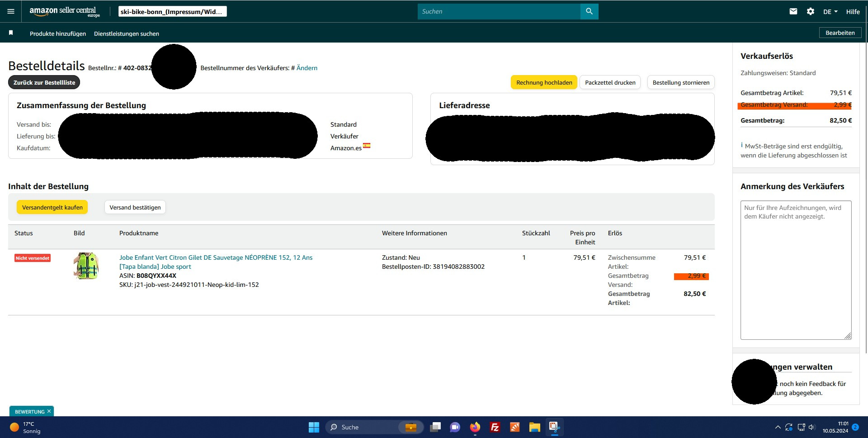Click the Bearbeiten button

(x=840, y=33)
